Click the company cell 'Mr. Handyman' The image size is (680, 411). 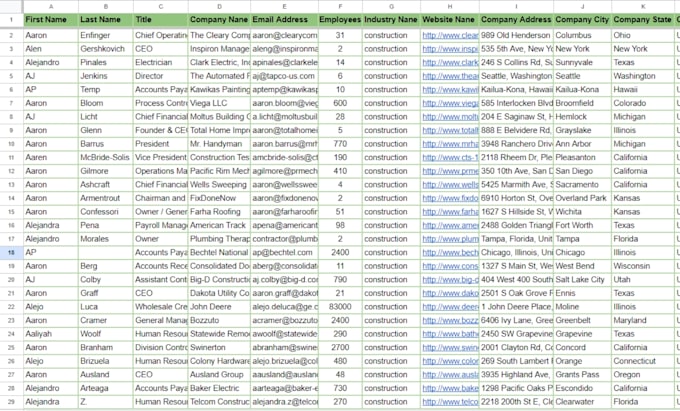(219, 144)
